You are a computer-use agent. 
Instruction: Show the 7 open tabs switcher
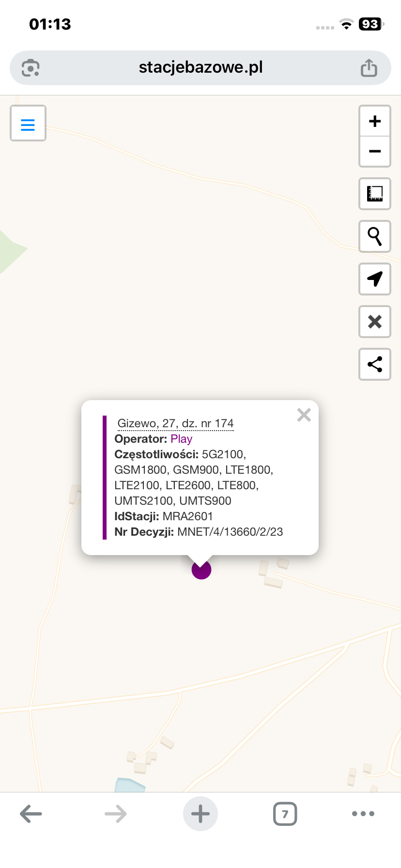point(285,814)
